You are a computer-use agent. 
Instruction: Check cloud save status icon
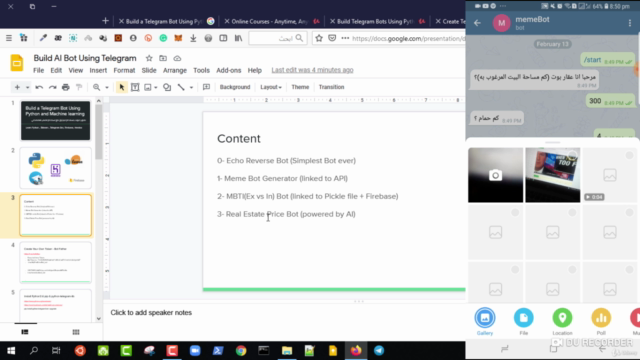[x=177, y=58]
